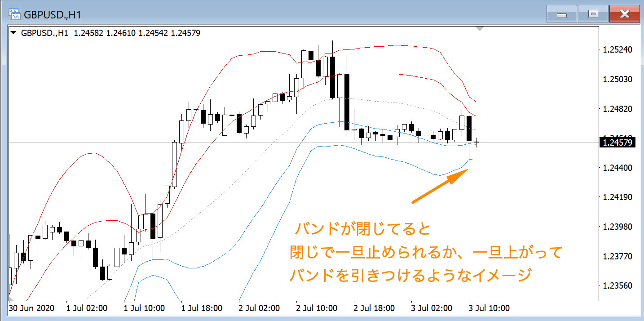Click the 1.25240 price scale label
This screenshot has height=321, width=644.
(618, 50)
